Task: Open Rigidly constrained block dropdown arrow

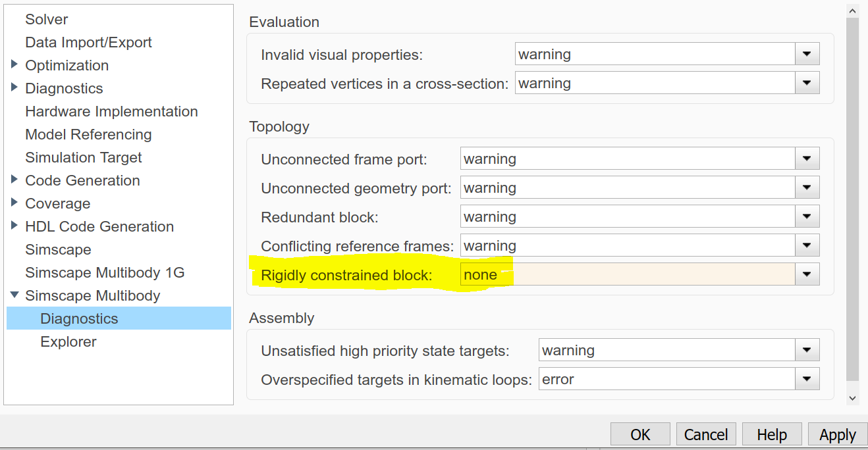Action: (807, 274)
